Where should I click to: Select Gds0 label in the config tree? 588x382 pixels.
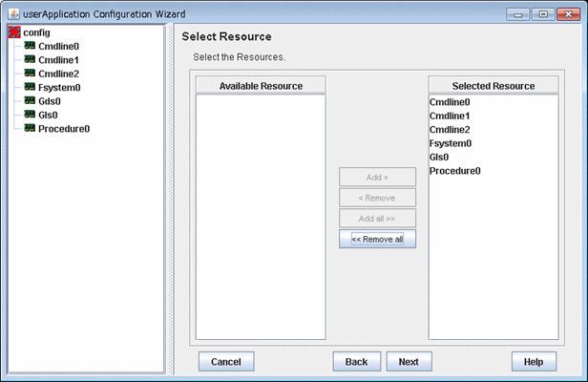point(50,101)
